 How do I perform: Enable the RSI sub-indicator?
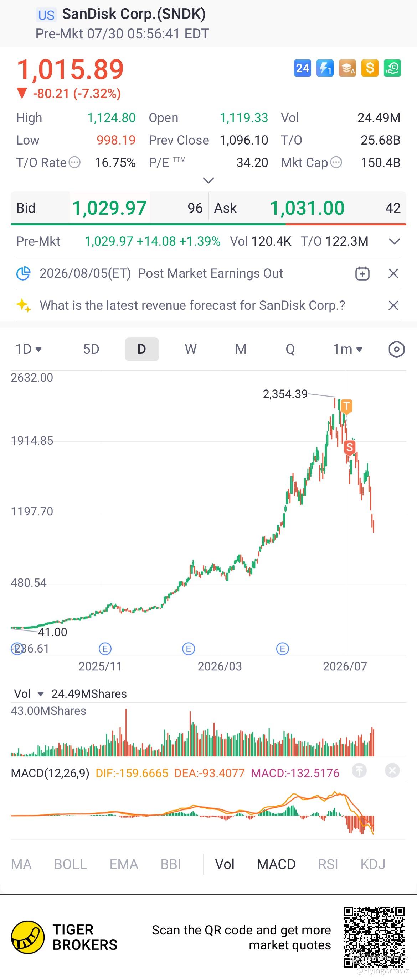[x=328, y=864]
